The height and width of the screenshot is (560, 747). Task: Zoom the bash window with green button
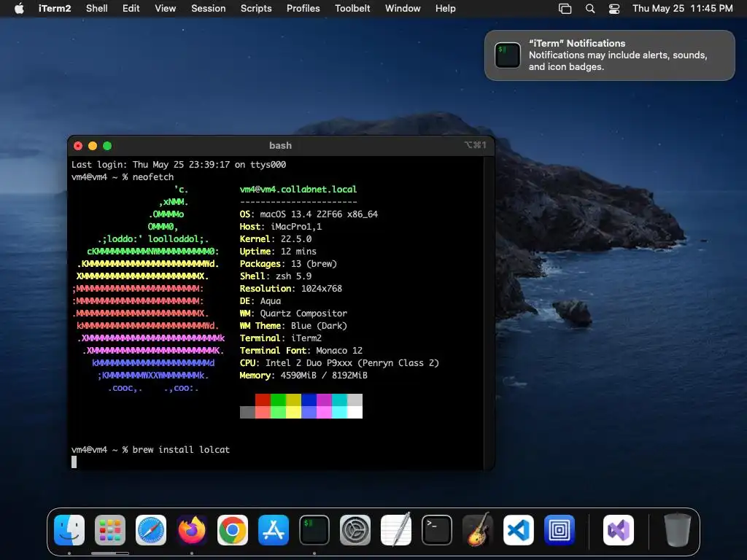click(x=107, y=146)
